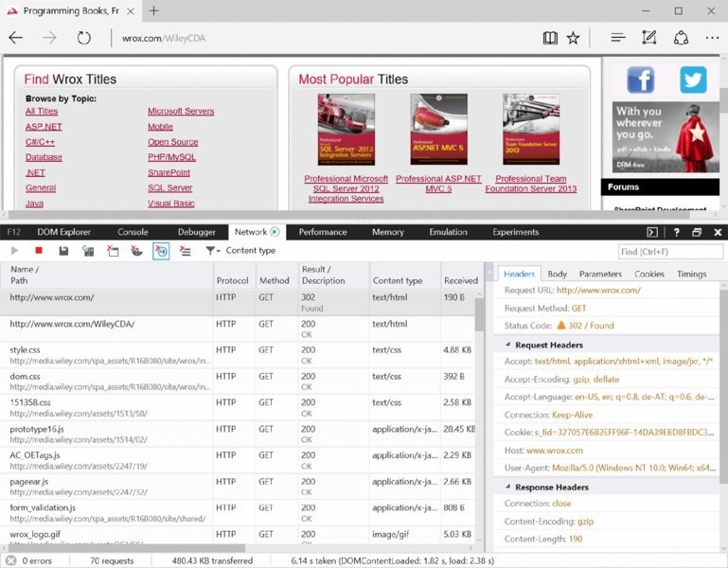This screenshot has height=568, width=728.
Task: Open the ASP.NET topic link
Action: 44,126
